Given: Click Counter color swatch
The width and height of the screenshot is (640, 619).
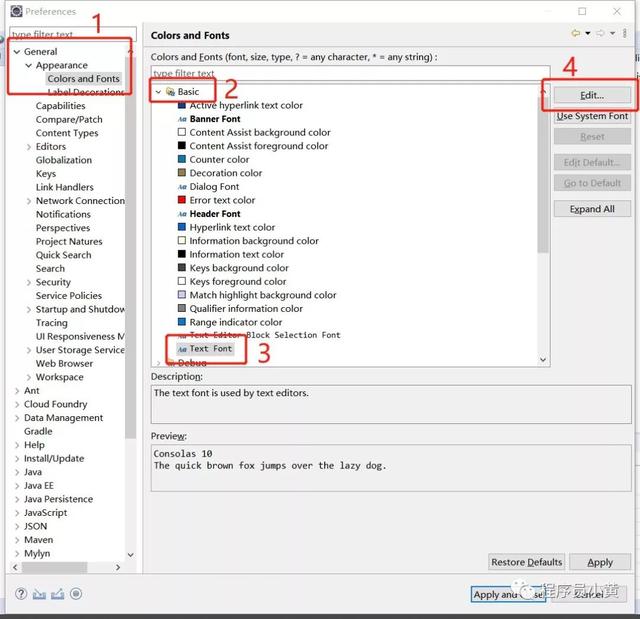Looking at the screenshot, I should pyautogui.click(x=182, y=159).
